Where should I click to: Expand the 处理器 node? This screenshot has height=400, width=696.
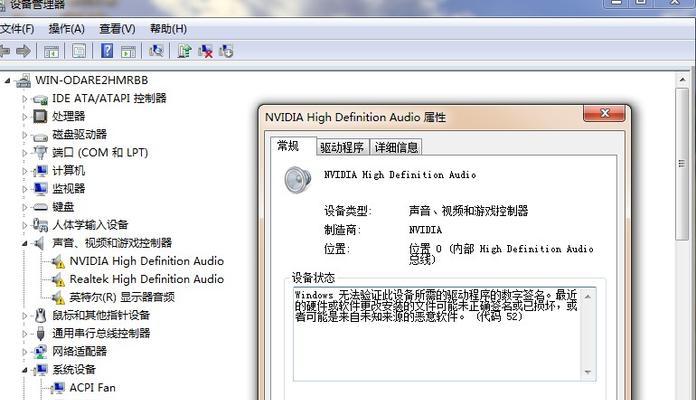[25, 117]
